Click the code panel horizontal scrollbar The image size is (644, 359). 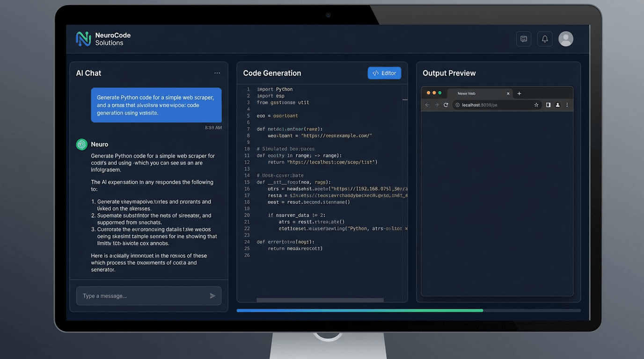point(320,300)
